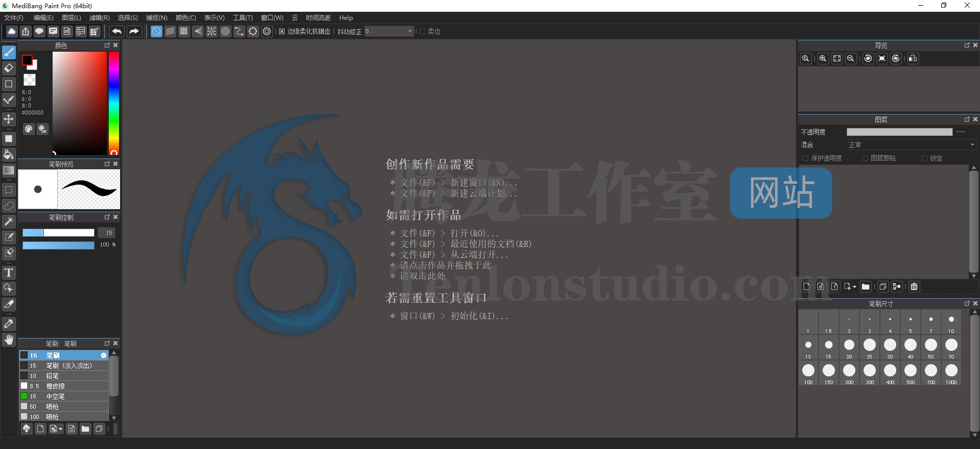Screen dimensions: 980x449
Task: Pick the Eyedropper tool
Action: pyautogui.click(x=9, y=324)
